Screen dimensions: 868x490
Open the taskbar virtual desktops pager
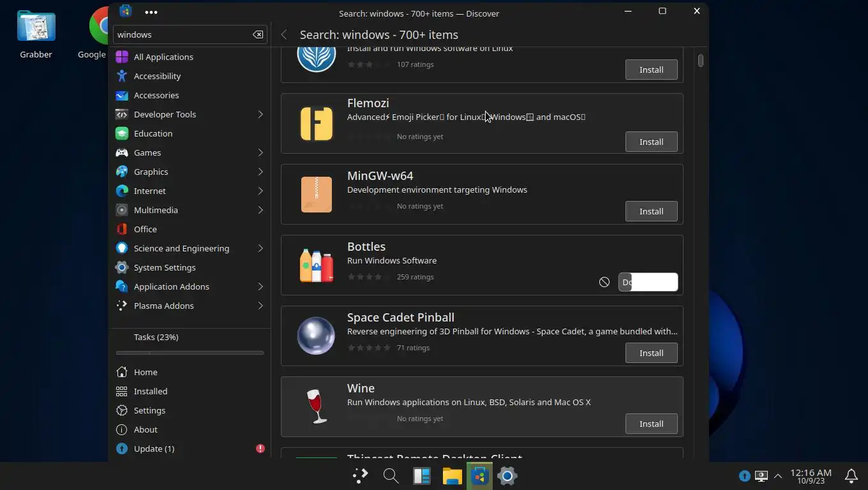[x=422, y=475]
